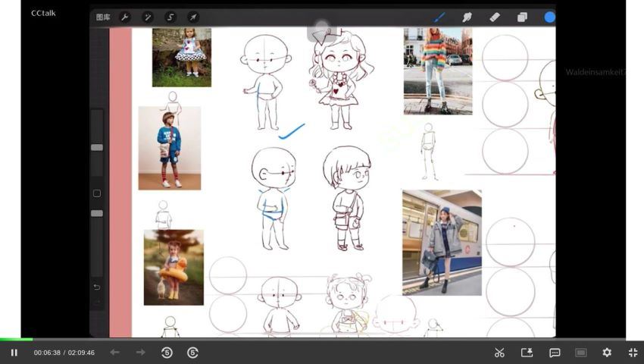Select the Brush tool

click(x=439, y=17)
